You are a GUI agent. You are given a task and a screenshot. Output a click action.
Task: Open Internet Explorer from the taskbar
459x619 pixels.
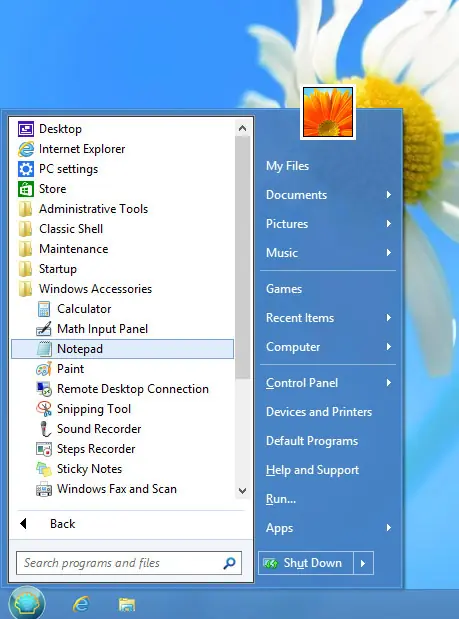pos(81,604)
